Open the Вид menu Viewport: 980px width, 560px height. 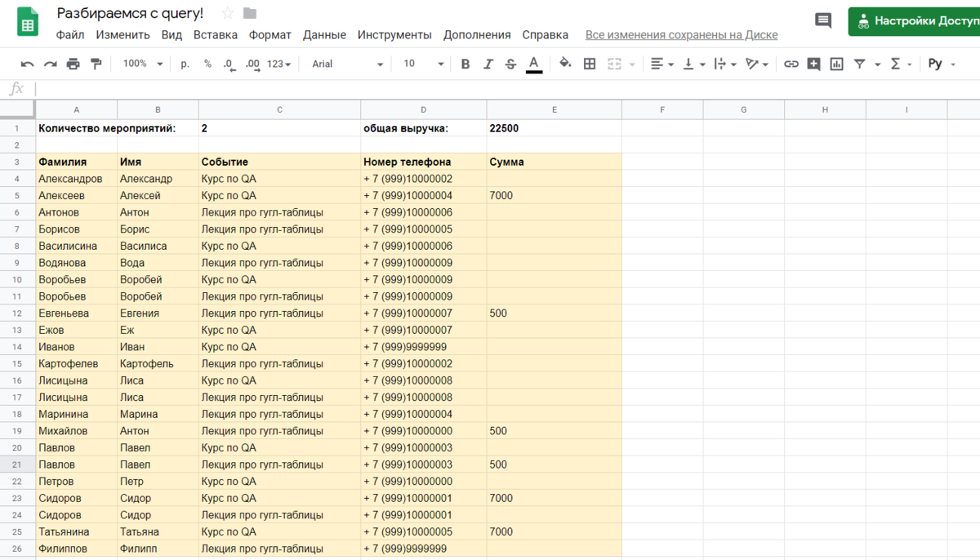coord(171,35)
